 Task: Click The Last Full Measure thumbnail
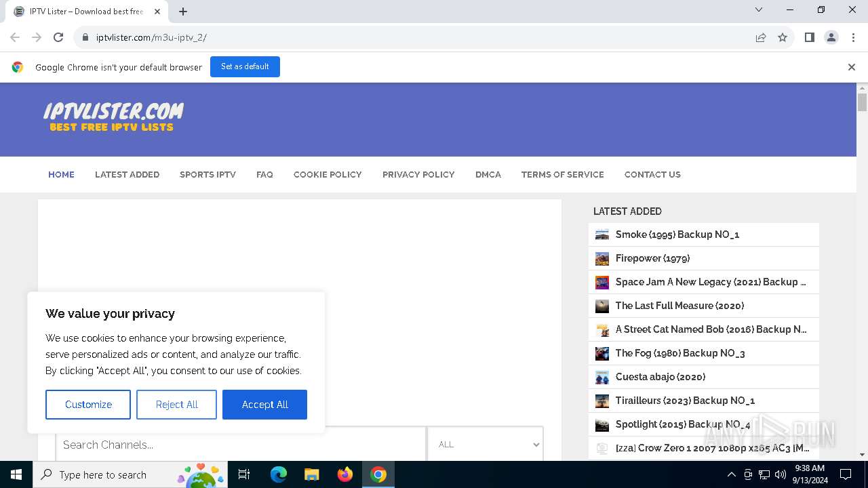(602, 306)
